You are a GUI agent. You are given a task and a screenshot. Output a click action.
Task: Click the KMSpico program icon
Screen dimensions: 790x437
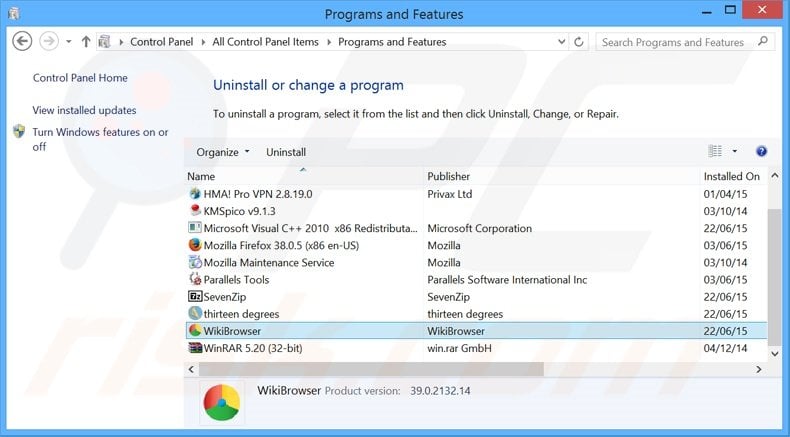click(x=195, y=211)
